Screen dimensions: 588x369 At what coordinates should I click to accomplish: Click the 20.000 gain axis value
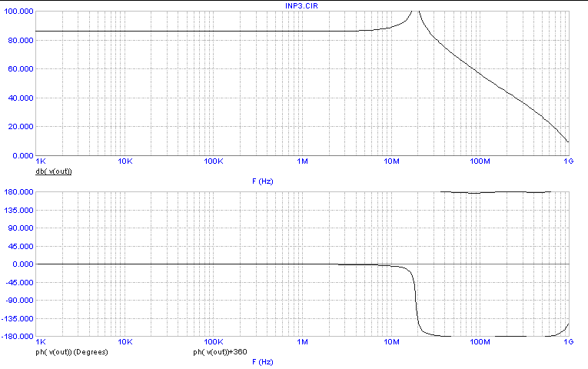click(21, 127)
